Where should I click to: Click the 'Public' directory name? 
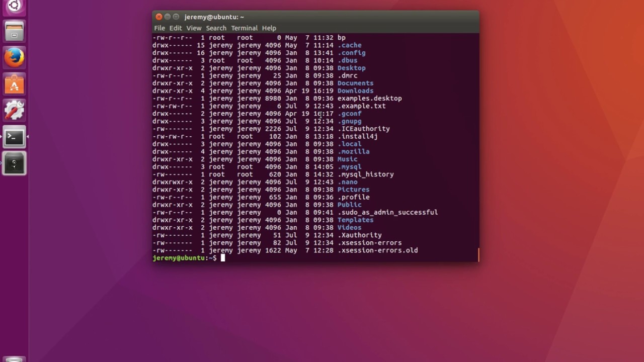(350, 205)
